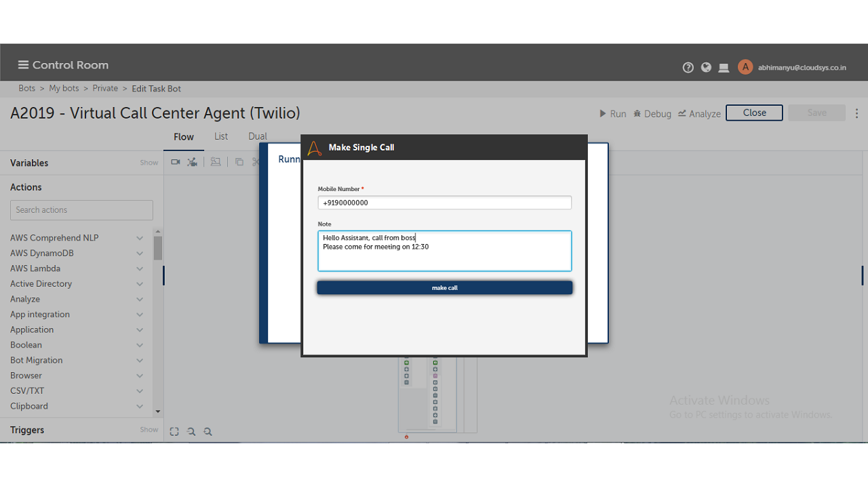868x488 pixels.
Task: Run the bot
Action: click(612, 114)
